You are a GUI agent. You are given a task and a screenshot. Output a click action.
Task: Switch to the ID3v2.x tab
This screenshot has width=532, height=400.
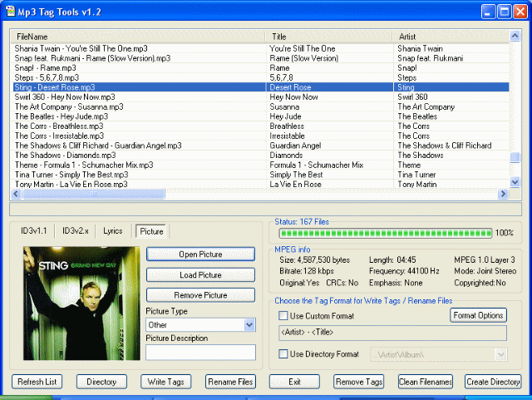coord(75,231)
